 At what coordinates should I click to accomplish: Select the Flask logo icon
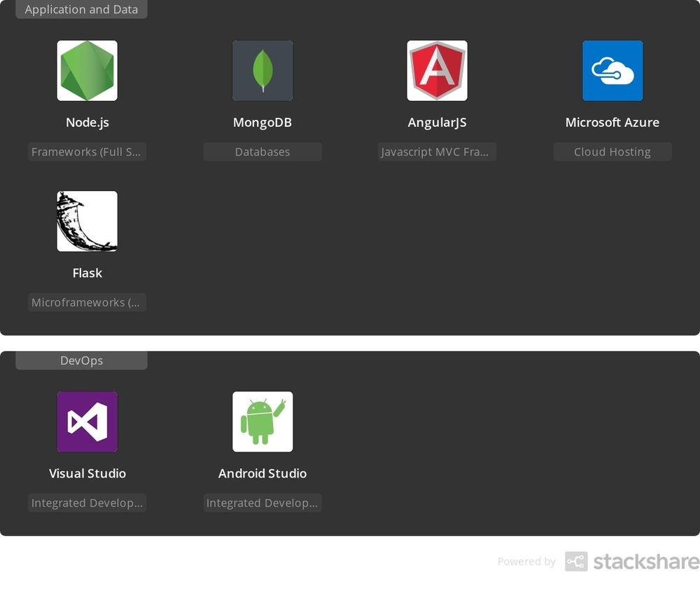[87, 221]
